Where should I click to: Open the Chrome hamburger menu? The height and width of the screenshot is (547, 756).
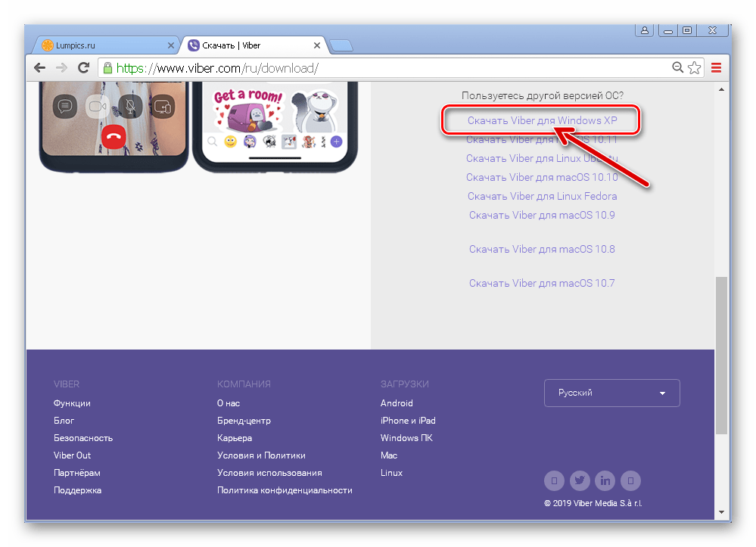tap(717, 68)
